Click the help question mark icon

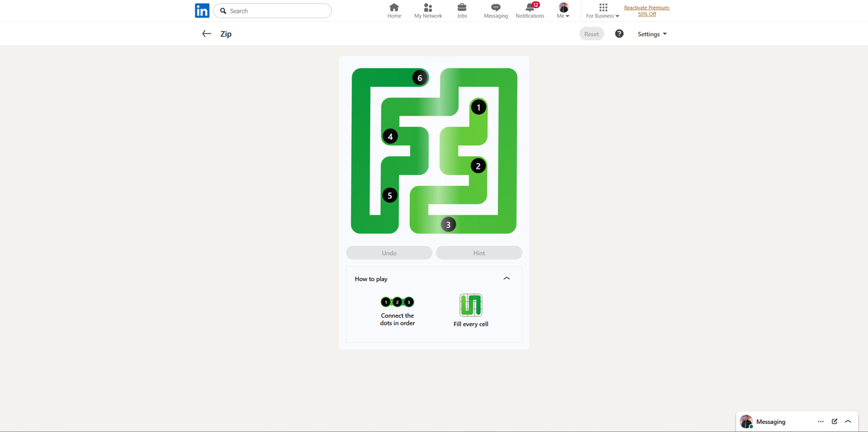(x=619, y=34)
